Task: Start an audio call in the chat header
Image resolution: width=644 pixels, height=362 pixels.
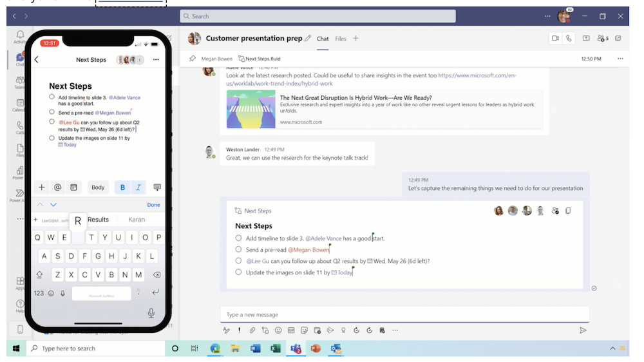Action: click(x=569, y=38)
